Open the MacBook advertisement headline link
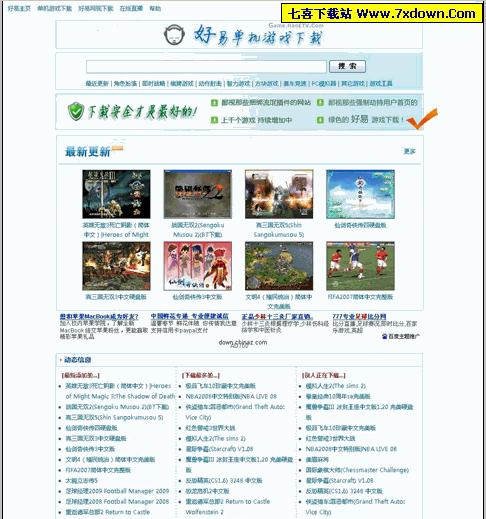Screen dimensions: 486x519 pos(99,316)
